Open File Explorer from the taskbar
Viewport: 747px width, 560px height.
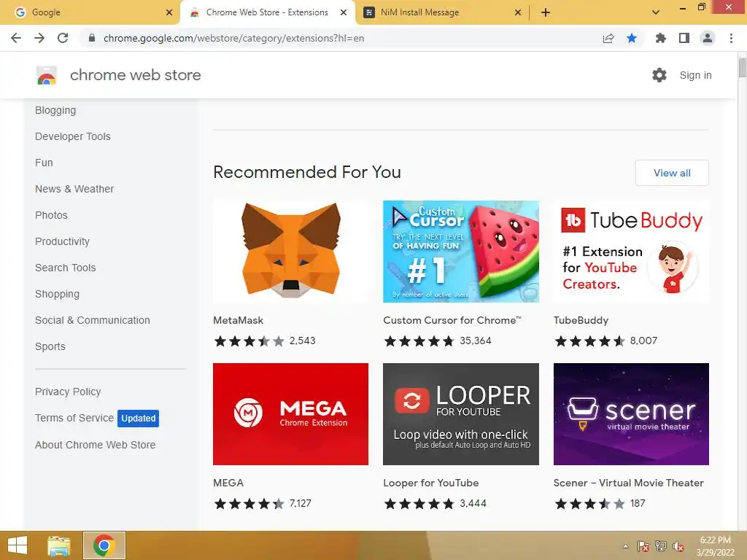[x=59, y=545]
